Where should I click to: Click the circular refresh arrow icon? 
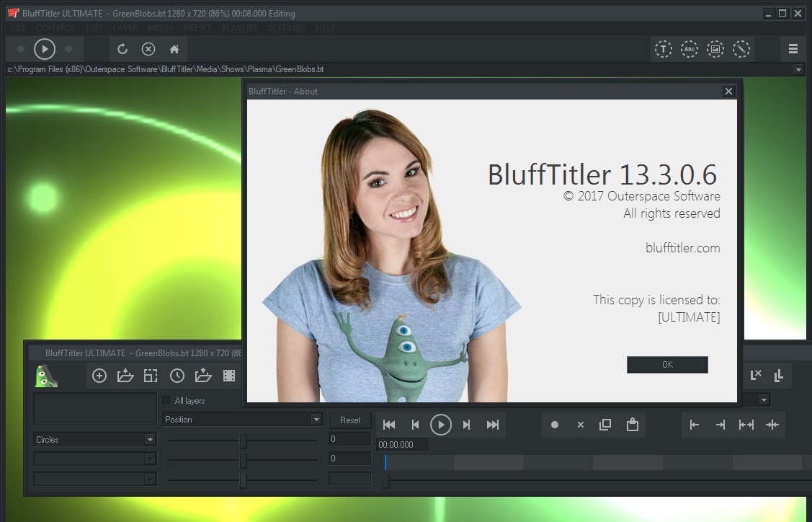point(122,49)
